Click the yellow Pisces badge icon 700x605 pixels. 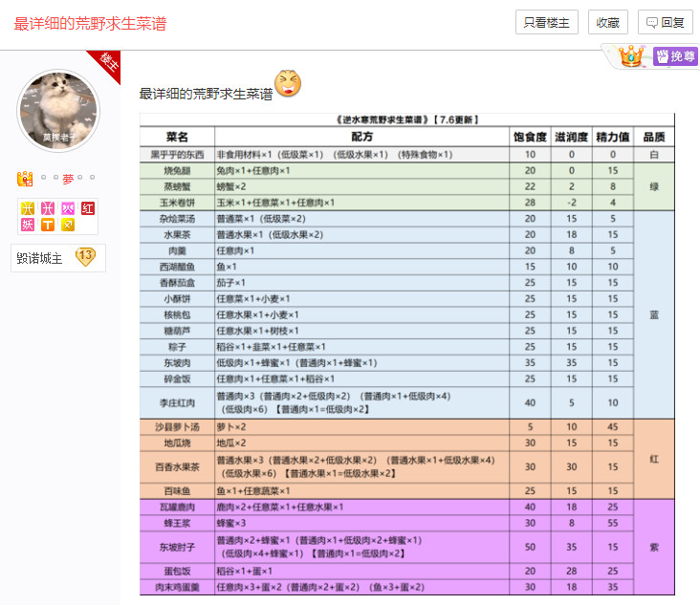tap(27, 208)
